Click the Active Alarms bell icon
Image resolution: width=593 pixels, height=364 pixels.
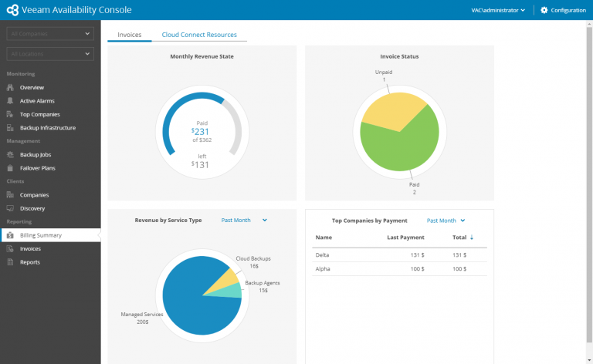(10, 101)
